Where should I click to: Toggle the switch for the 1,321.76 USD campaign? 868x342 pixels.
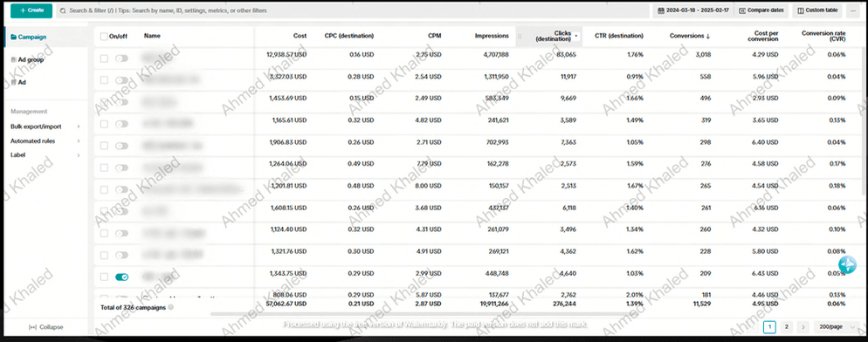[121, 255]
